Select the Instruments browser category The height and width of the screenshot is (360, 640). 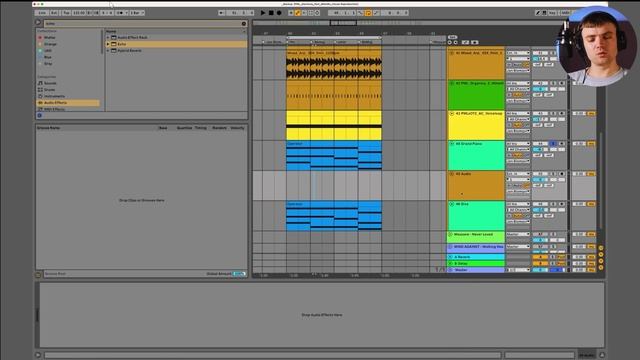[x=55, y=96]
